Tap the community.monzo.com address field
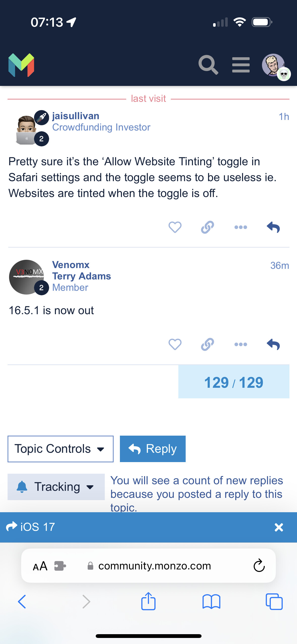The height and width of the screenshot is (644, 297). tap(148, 566)
